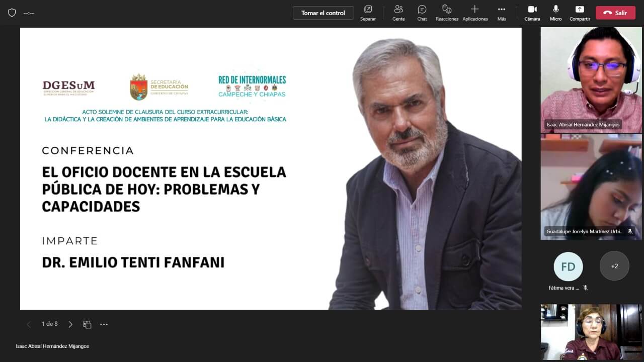This screenshot has height=362, width=644.
Task: Select Guadalupe Jocelyn Martínez video tile
Action: pos(591,187)
